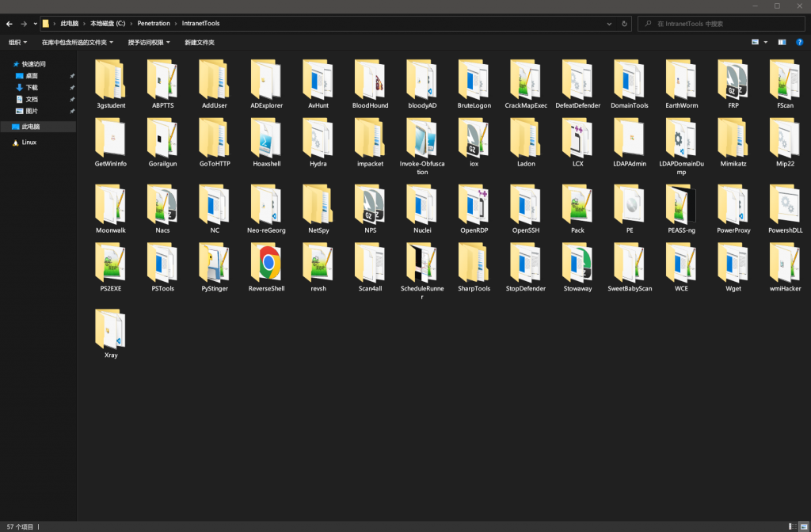Select the CrackMapExec folder
811x532 pixels.
click(526, 84)
